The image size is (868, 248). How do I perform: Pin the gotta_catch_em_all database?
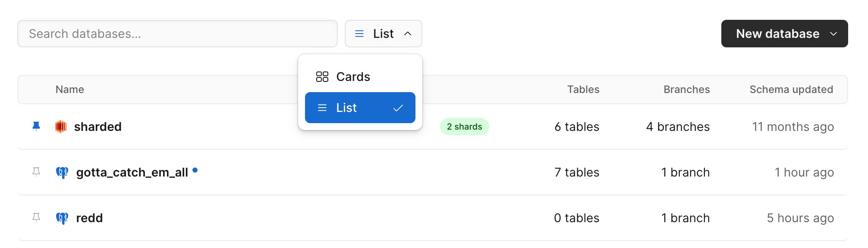[x=36, y=172]
